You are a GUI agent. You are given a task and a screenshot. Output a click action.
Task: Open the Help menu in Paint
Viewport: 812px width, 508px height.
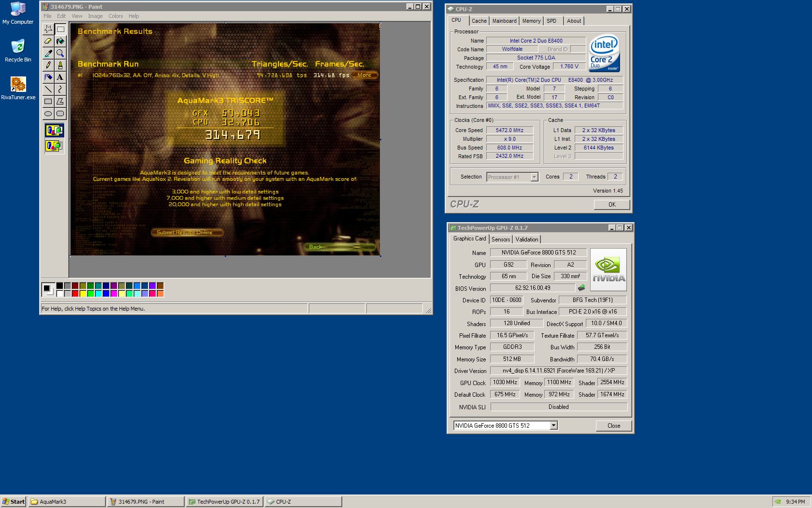[134, 16]
